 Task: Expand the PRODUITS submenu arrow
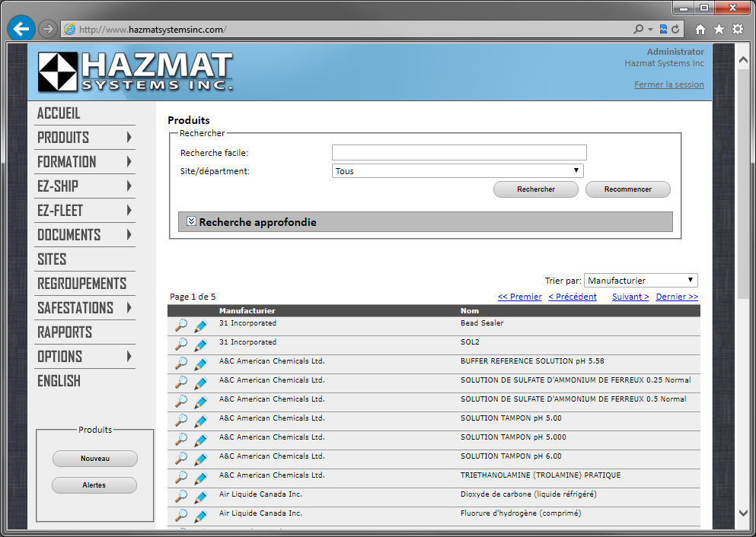pyautogui.click(x=129, y=137)
